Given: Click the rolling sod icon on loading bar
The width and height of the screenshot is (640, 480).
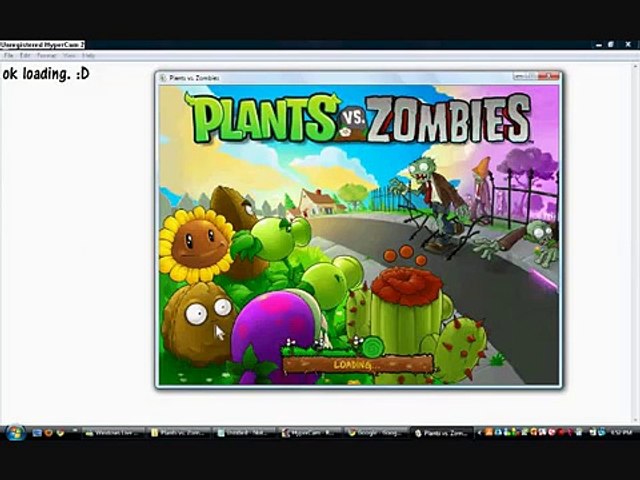Looking at the screenshot, I should coord(373,346).
